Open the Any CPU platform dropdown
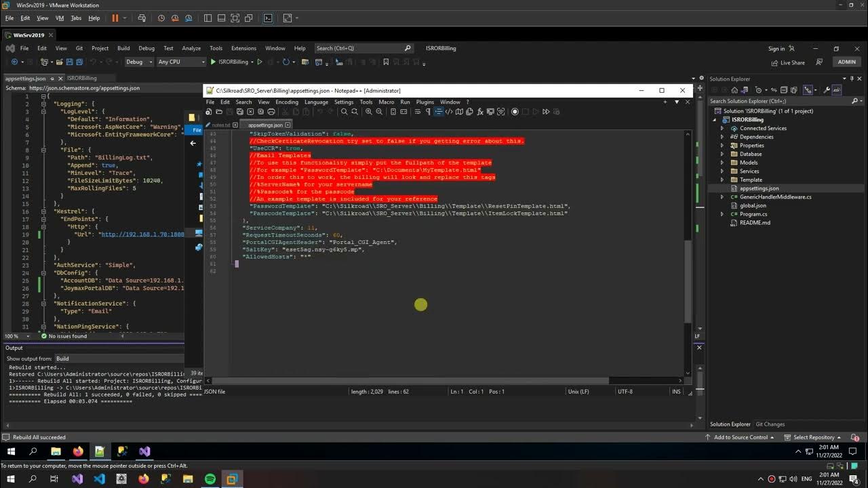 182,62
